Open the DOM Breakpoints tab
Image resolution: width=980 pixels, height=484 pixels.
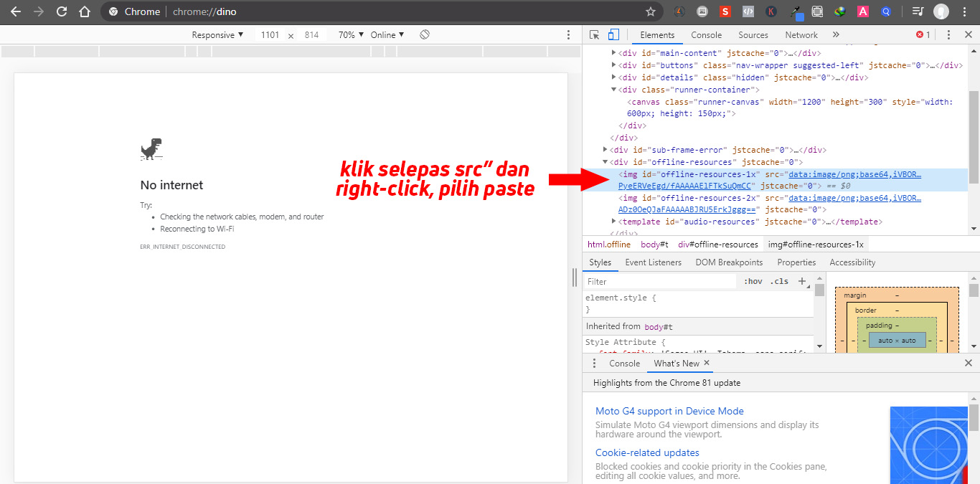coord(729,262)
